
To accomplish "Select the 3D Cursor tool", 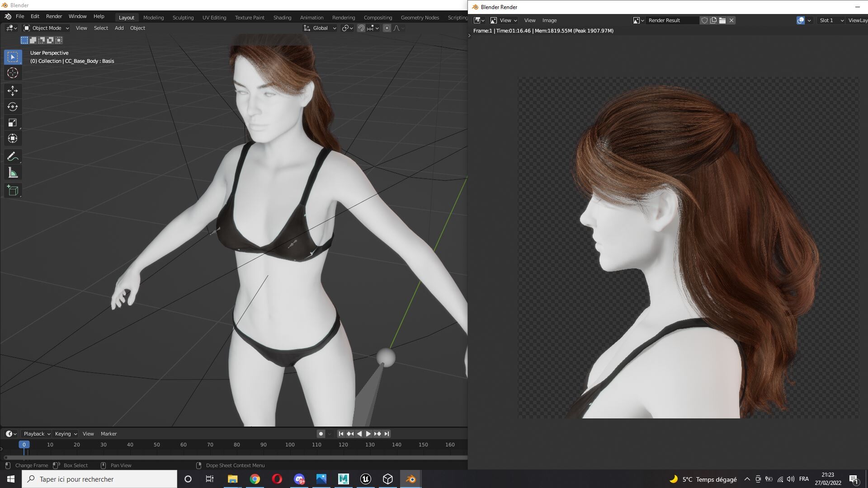I will tap(13, 73).
